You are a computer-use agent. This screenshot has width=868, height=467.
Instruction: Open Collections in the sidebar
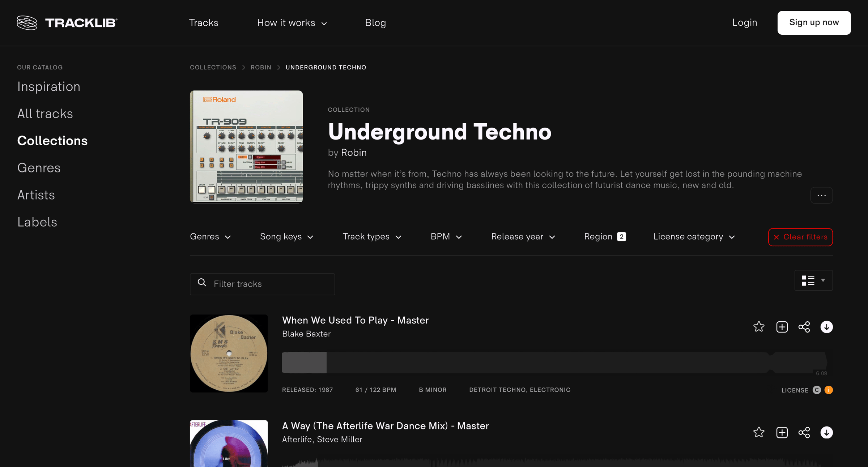click(52, 141)
